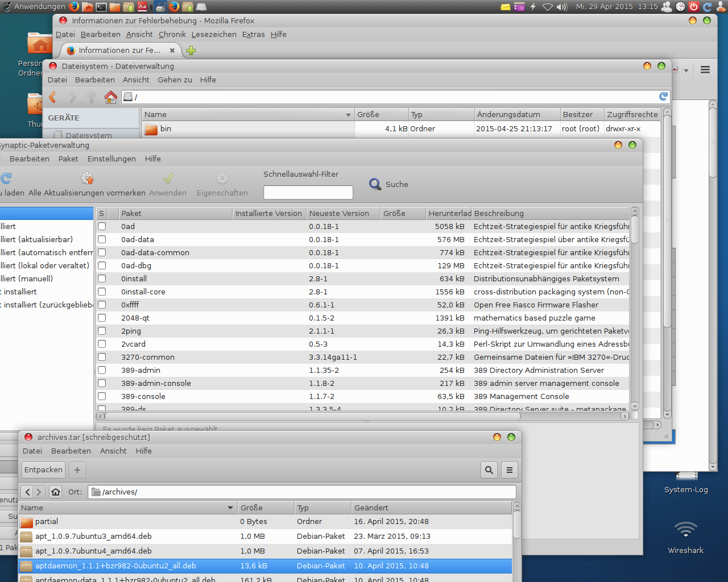The image size is (728, 582).
Task: Click the clock icon in top panel
Action: point(681,7)
